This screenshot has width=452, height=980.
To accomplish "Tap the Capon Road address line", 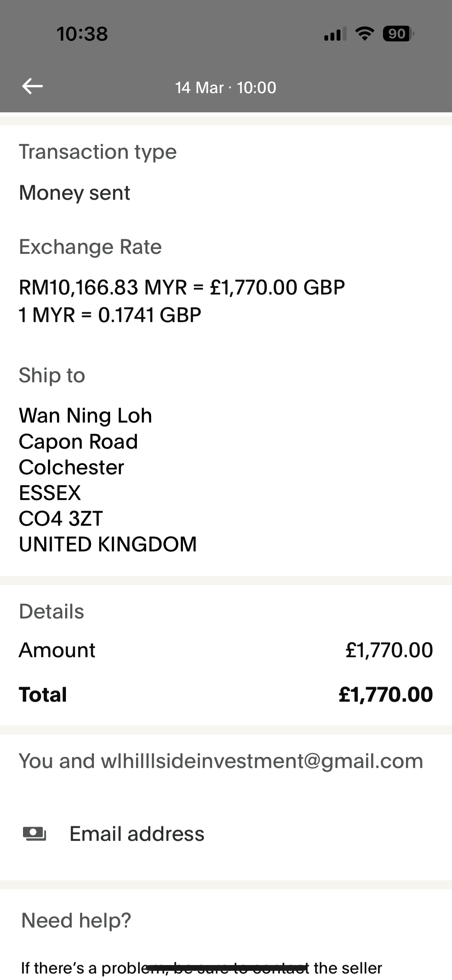I will pos(78,441).
